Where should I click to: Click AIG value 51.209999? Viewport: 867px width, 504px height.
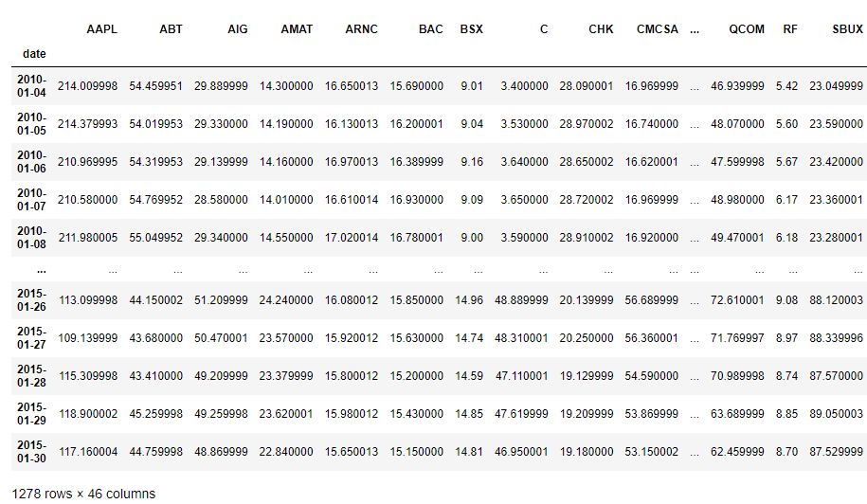(221, 300)
